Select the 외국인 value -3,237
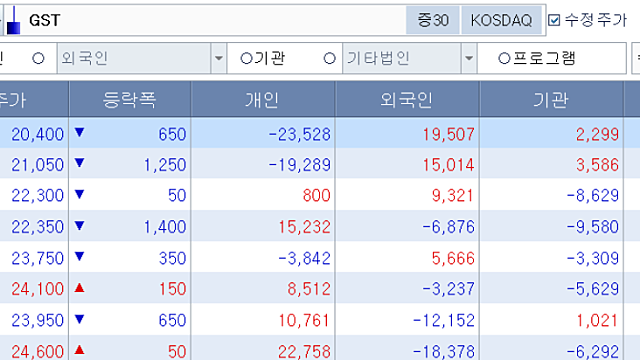Viewport: 640px width, 360px height. pos(449,289)
